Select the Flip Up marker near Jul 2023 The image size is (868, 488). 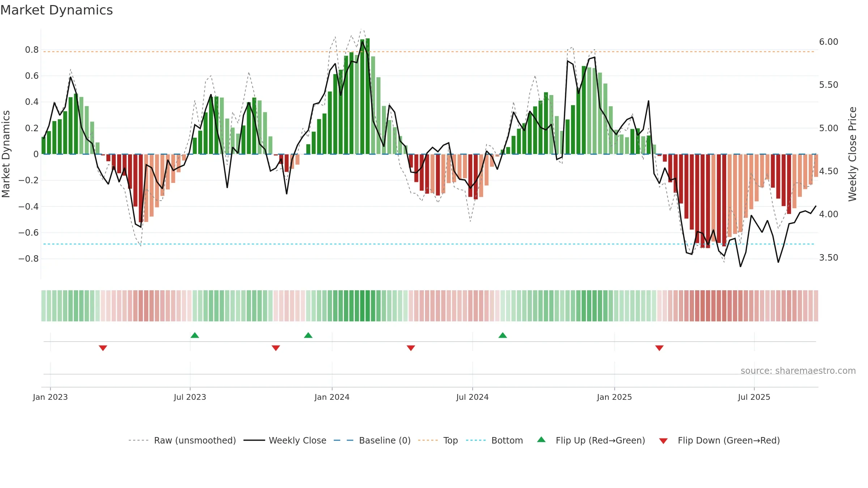point(195,335)
